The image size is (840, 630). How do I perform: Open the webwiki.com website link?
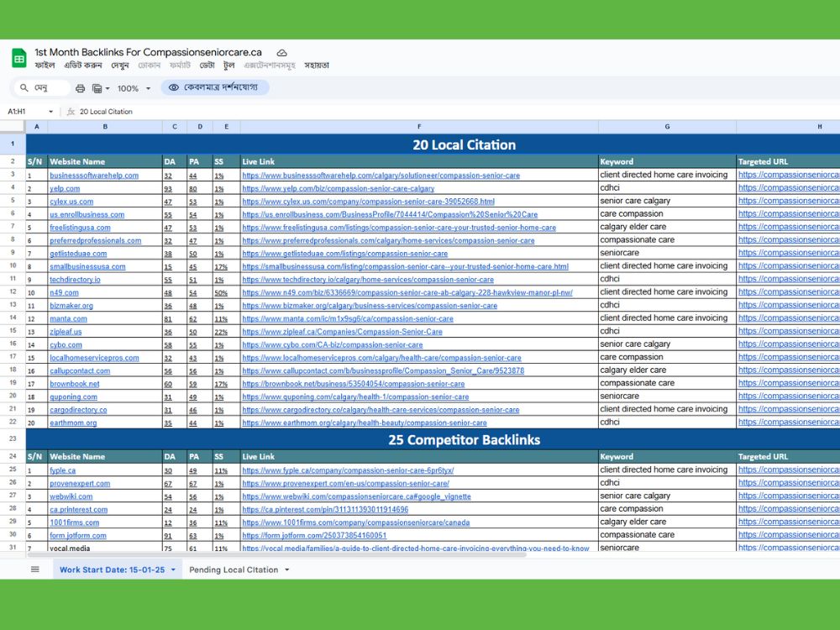coord(71,496)
